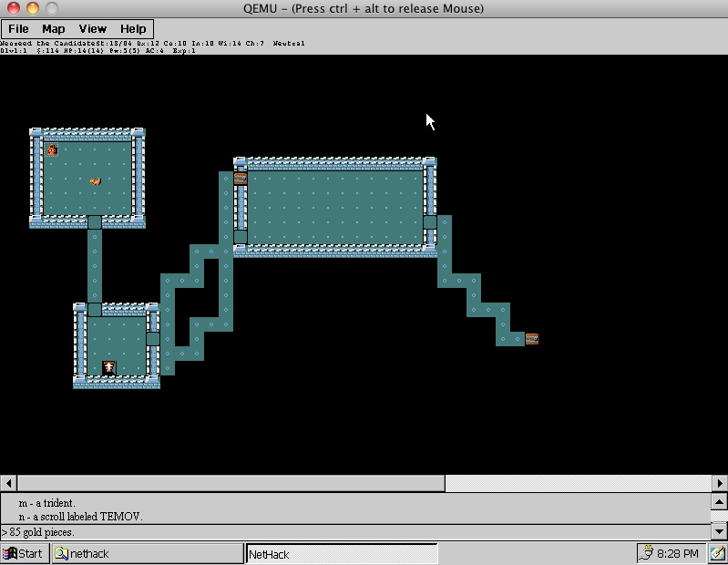The height and width of the screenshot is (565, 728).
Task: Select the NetHack window taskbar button
Action: click(x=342, y=554)
